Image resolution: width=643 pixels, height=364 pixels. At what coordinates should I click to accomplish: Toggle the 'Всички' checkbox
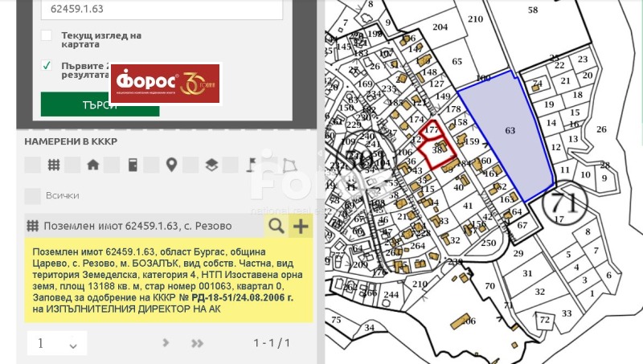32,195
